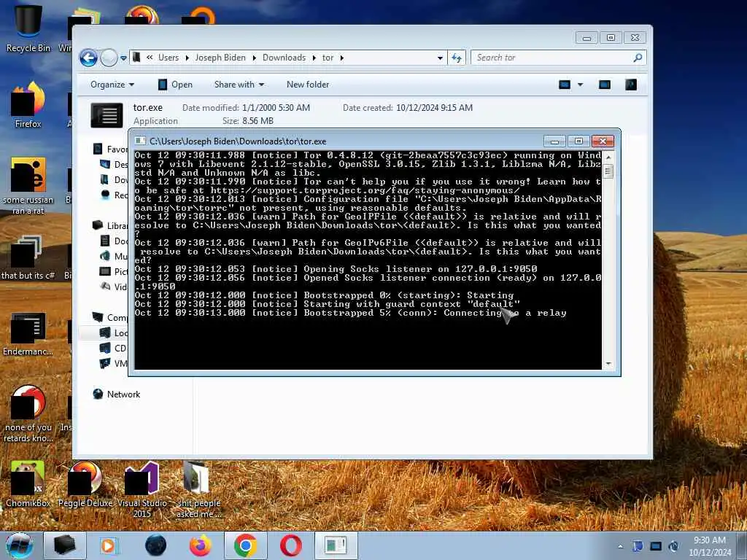Screen dimensions: 747x560
Task: Click Downloads in the address breadcrumb
Action: pyautogui.click(x=284, y=58)
